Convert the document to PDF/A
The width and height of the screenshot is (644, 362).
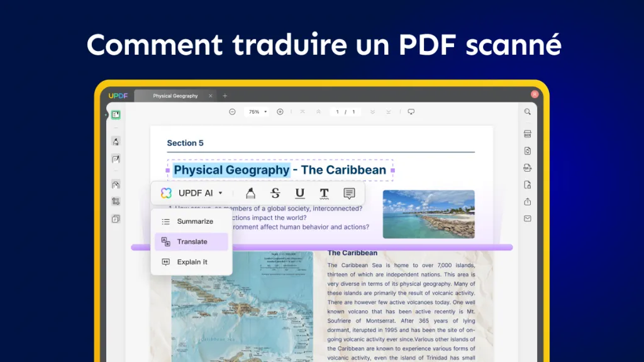[527, 168]
